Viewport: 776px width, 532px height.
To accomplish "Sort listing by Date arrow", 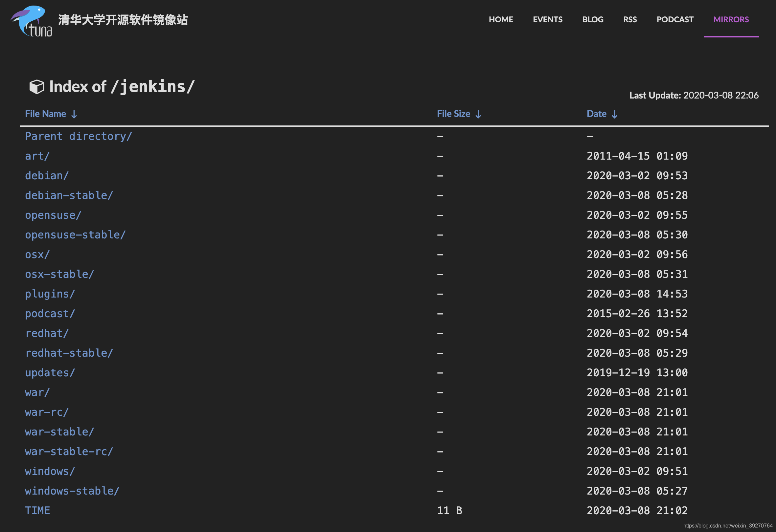I will (614, 114).
